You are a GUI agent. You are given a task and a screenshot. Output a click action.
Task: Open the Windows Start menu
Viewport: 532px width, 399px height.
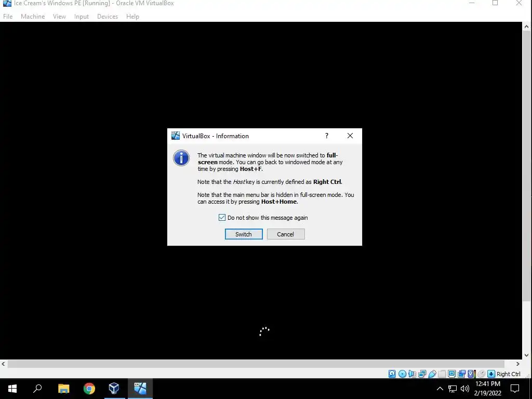pyautogui.click(x=12, y=389)
